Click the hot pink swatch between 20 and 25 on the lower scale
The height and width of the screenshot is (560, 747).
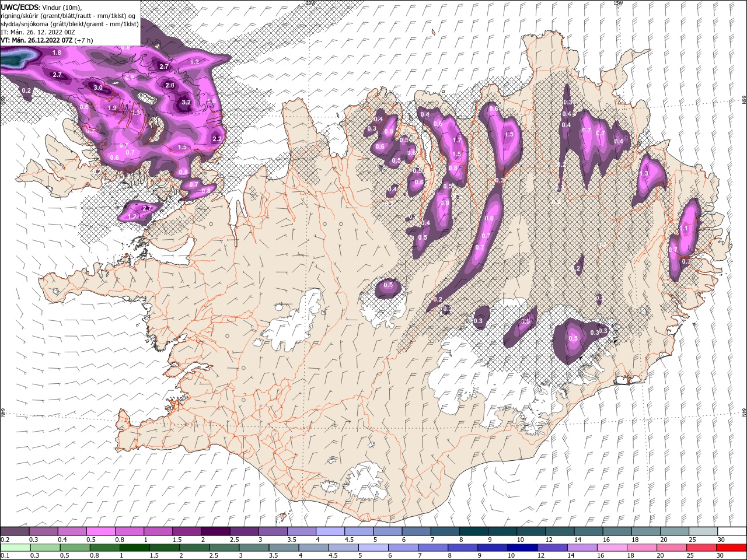[x=672, y=548]
